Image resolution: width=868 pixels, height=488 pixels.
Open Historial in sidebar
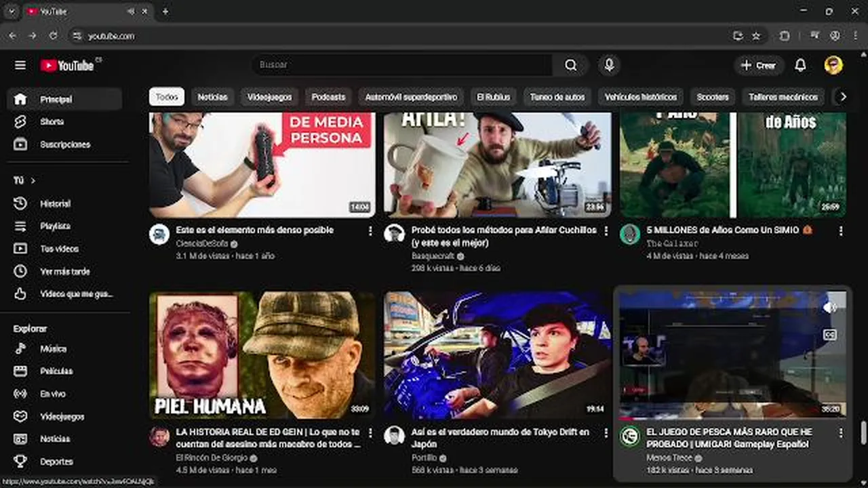click(64, 203)
